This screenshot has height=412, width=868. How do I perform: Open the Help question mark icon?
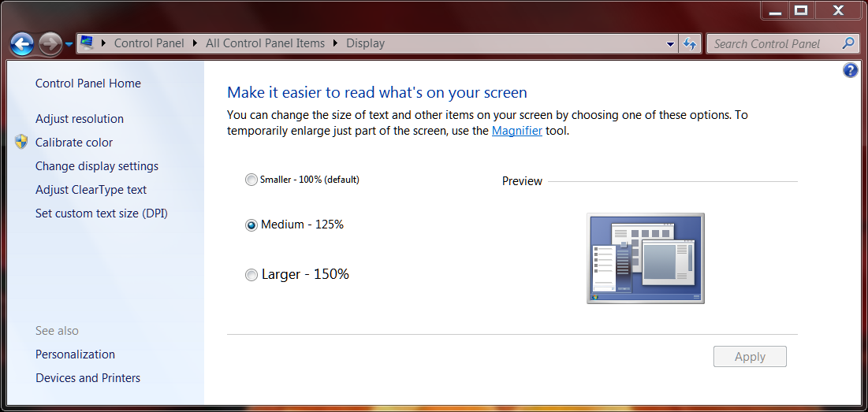851,70
